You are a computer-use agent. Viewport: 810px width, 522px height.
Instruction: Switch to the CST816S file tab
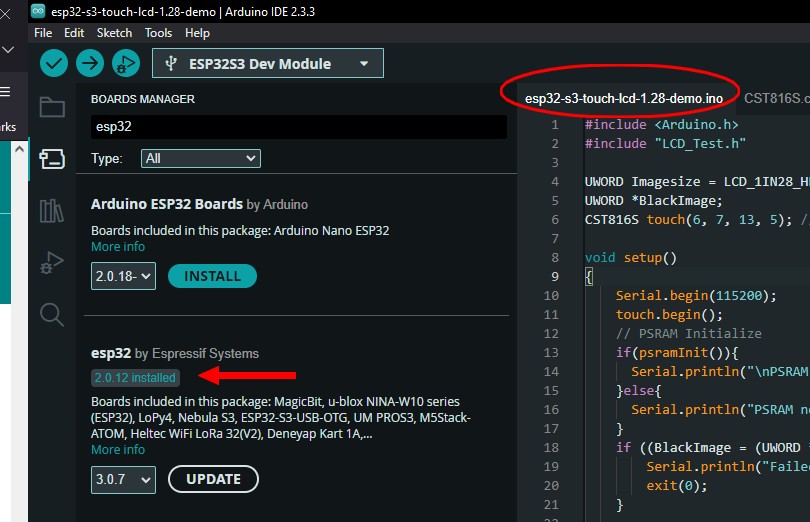776,98
